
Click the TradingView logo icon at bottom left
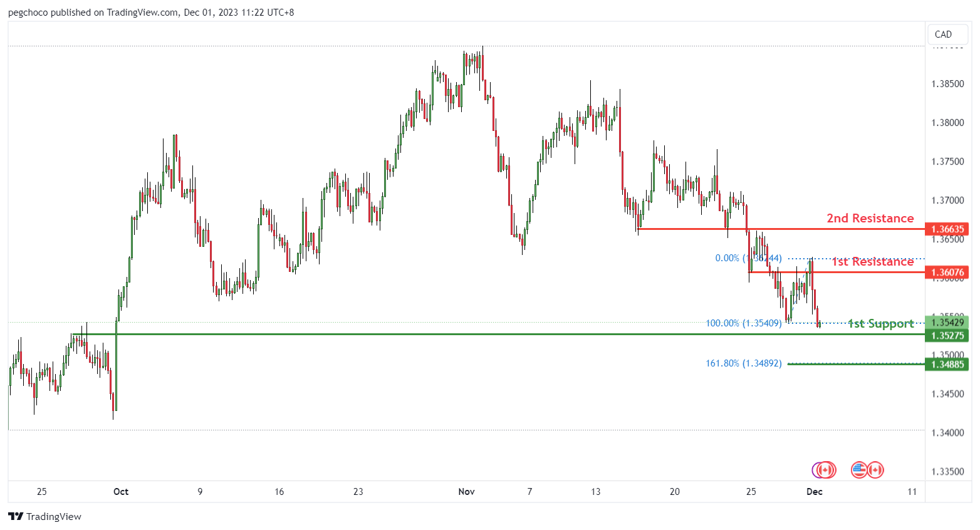pyautogui.click(x=16, y=517)
